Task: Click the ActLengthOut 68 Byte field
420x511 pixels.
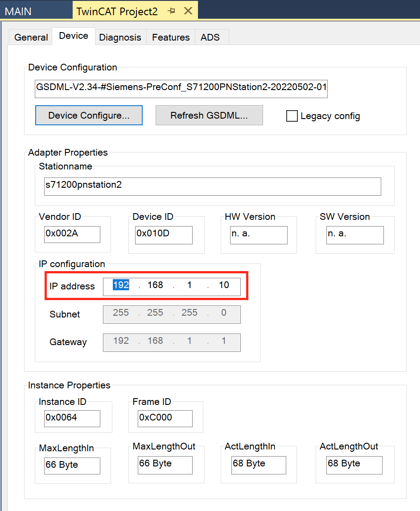Action: click(x=354, y=465)
